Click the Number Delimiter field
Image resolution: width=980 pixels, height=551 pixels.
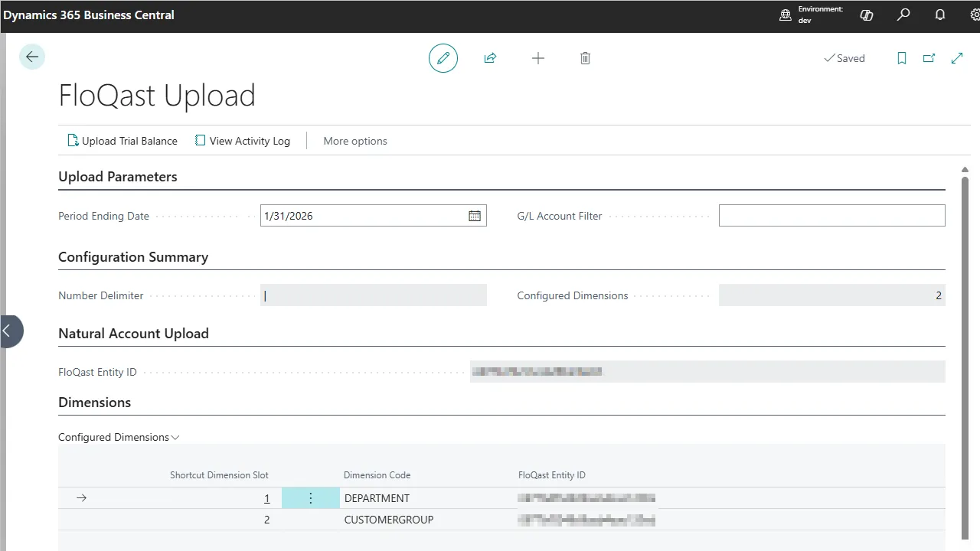[374, 295]
